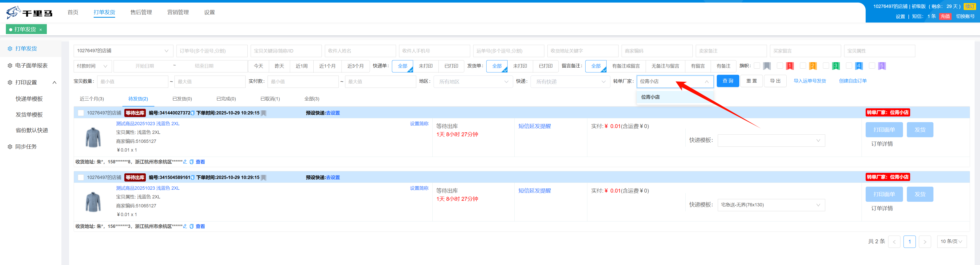Tick the blue flag 4 checkbox
The height and width of the screenshot is (265, 980).
pyautogui.click(x=849, y=66)
